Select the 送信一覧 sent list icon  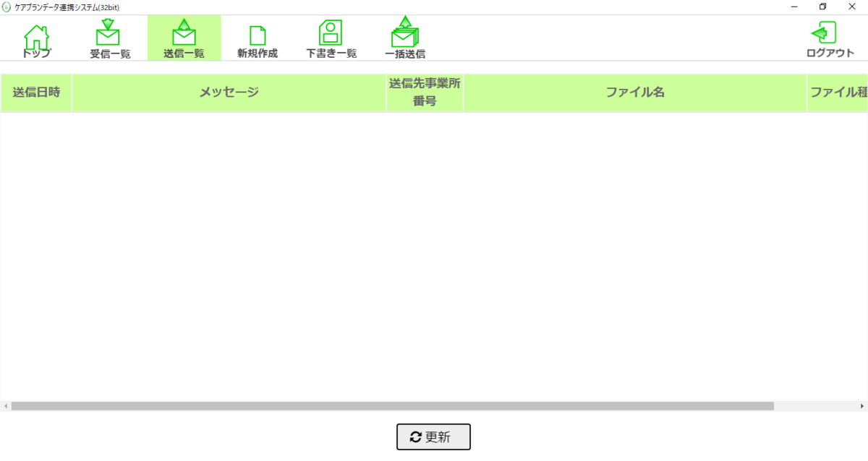tap(184, 40)
